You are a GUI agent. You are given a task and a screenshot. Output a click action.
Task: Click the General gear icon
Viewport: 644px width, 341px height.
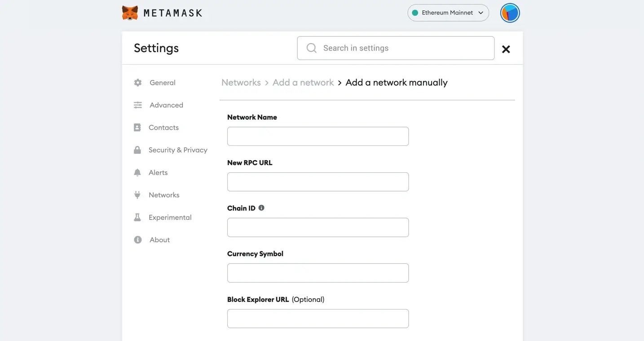pyautogui.click(x=138, y=83)
